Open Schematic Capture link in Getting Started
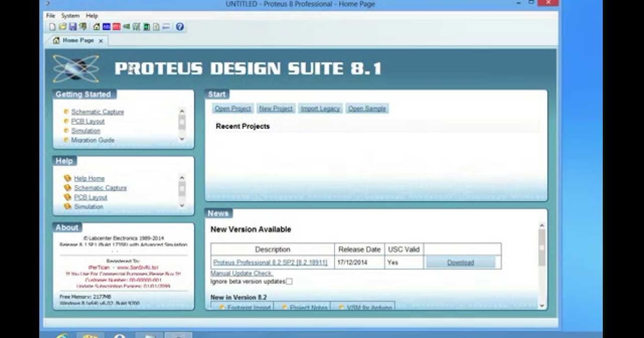The width and height of the screenshot is (644, 338). (x=98, y=112)
